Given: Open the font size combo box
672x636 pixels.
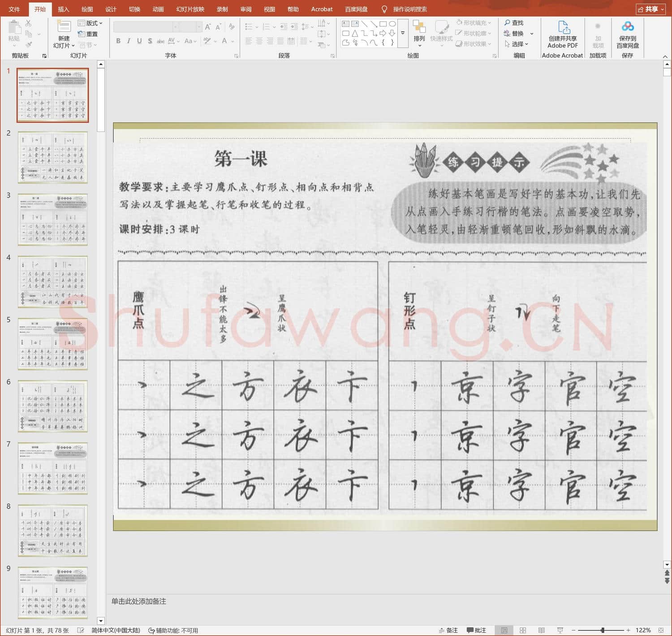Looking at the screenshot, I should (x=191, y=27).
